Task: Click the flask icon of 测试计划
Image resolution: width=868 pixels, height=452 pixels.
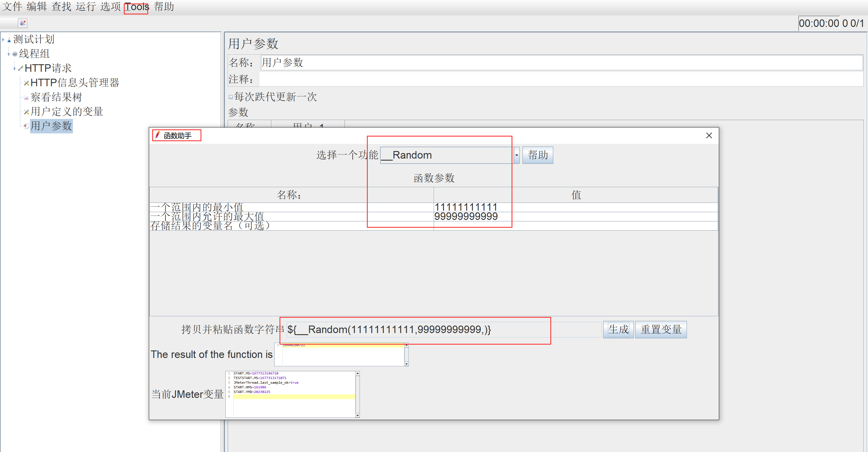Action: (x=9, y=40)
